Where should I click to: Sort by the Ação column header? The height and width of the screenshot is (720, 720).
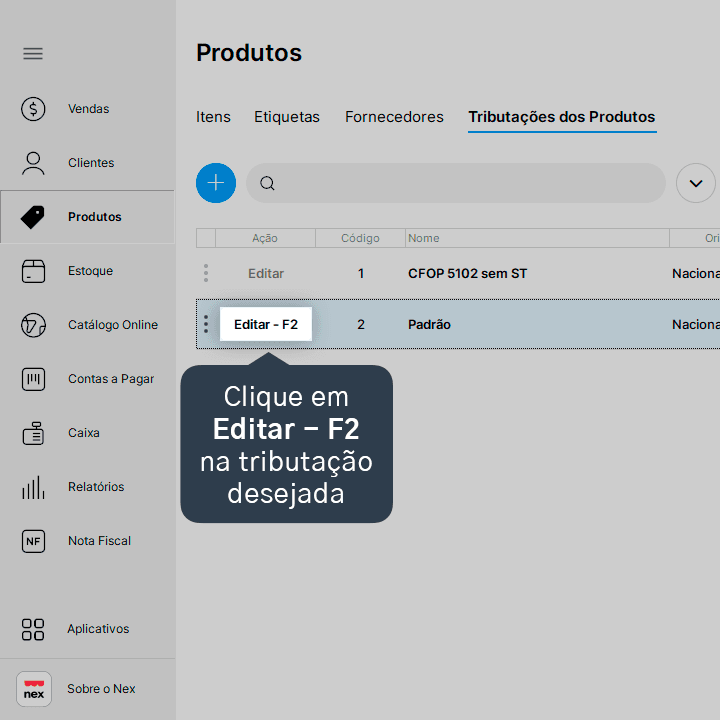pos(265,238)
